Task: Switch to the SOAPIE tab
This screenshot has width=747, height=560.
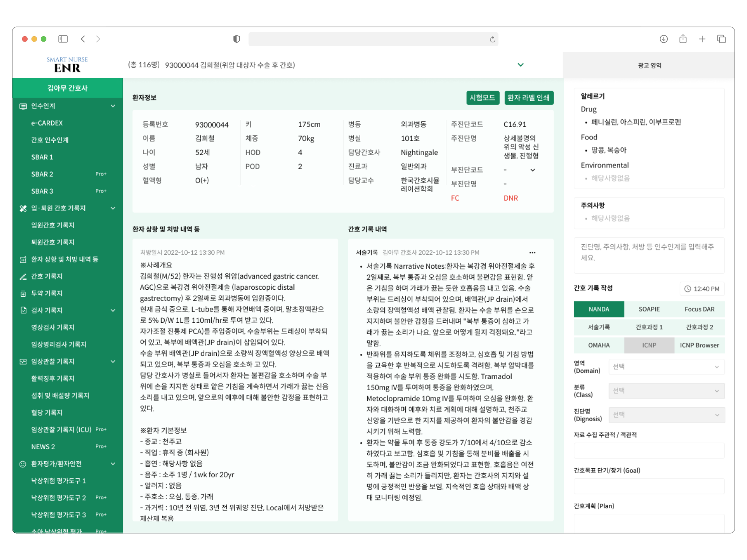Action: click(x=649, y=309)
